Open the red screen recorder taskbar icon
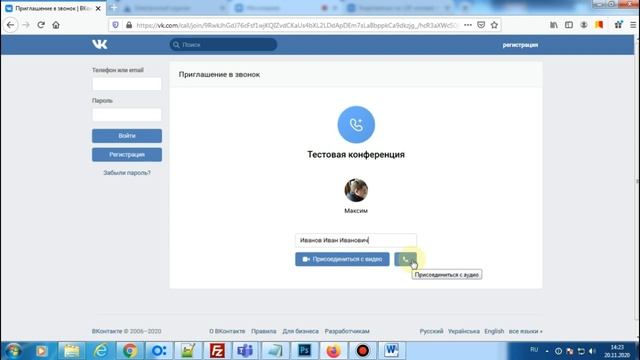Screen dimensions: 640x360 click(x=362, y=351)
